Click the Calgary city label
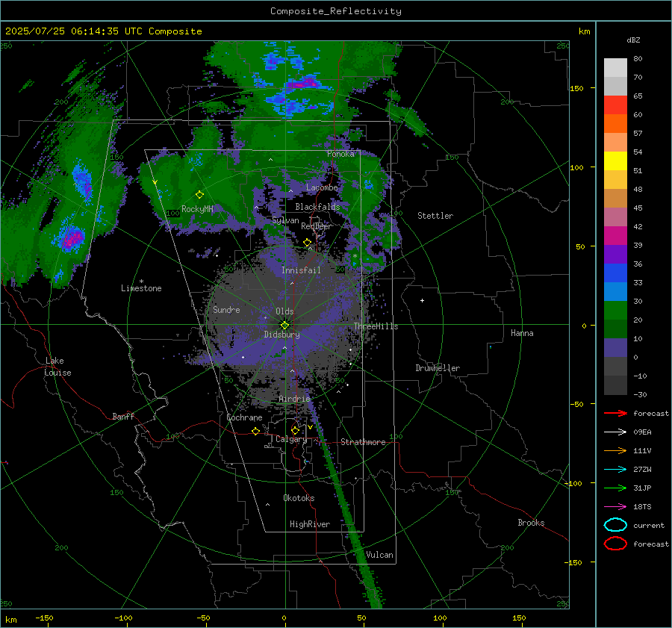The width and height of the screenshot is (672, 628). pos(291,439)
